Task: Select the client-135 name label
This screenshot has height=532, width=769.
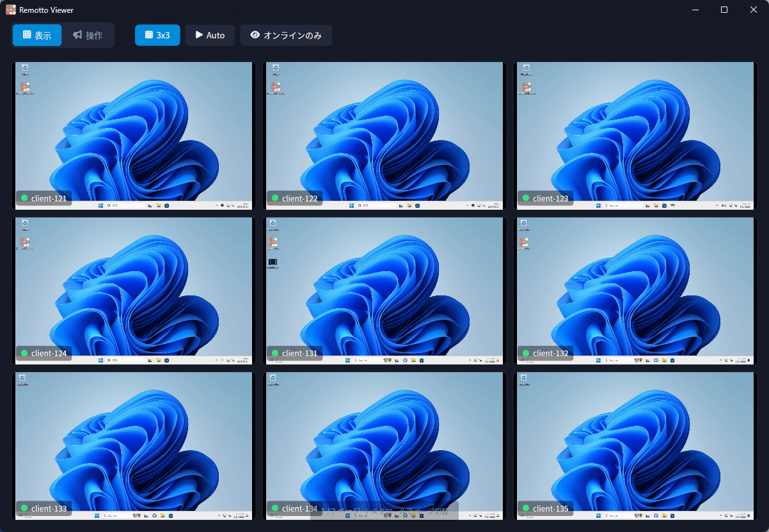Action: pos(550,509)
